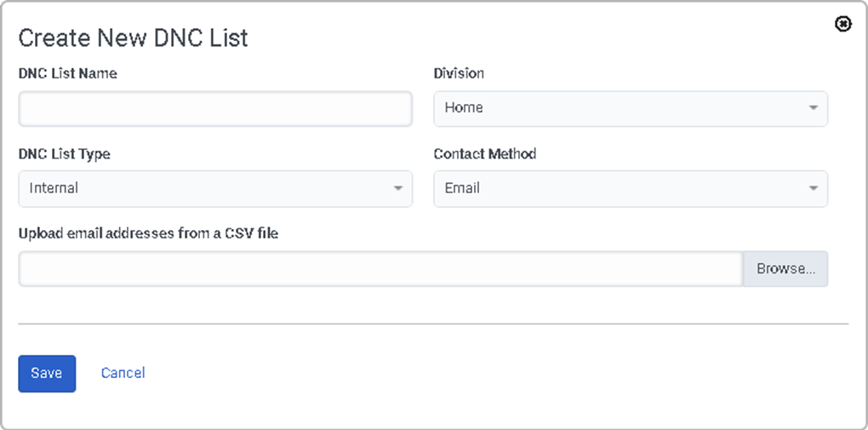Click the Internal value in list type

(x=54, y=188)
